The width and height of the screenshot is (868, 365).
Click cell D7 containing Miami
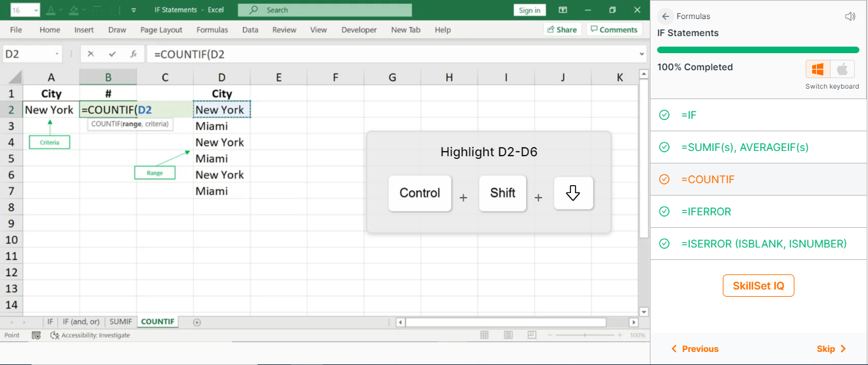click(x=222, y=191)
